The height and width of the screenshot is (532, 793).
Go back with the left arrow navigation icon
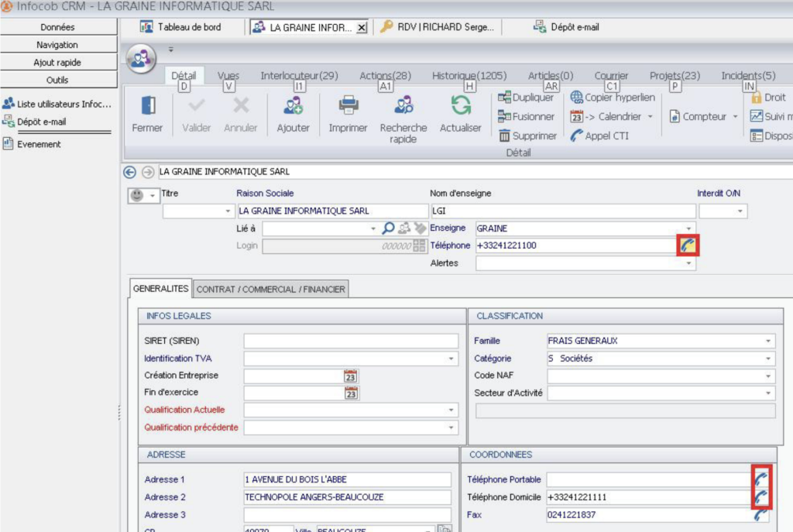tap(129, 173)
